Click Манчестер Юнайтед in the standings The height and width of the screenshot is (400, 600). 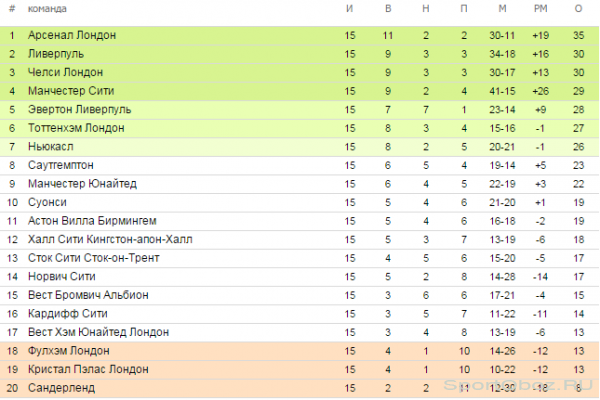tap(82, 184)
